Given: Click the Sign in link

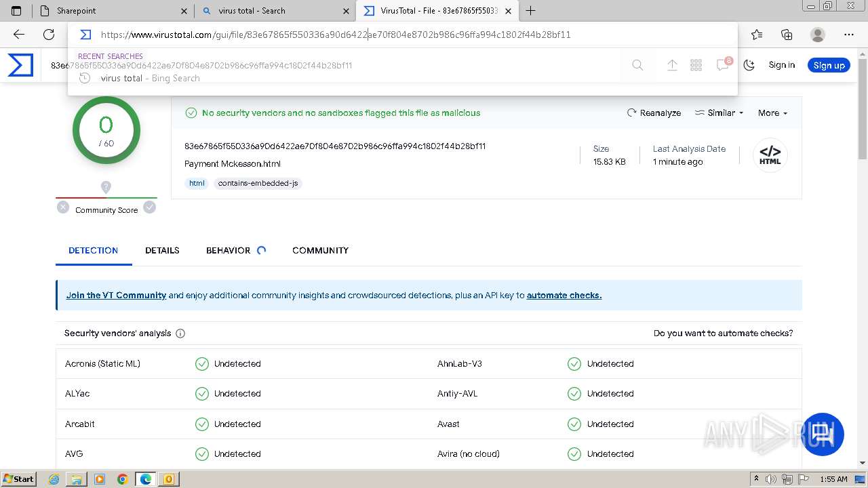Looking at the screenshot, I should [782, 65].
